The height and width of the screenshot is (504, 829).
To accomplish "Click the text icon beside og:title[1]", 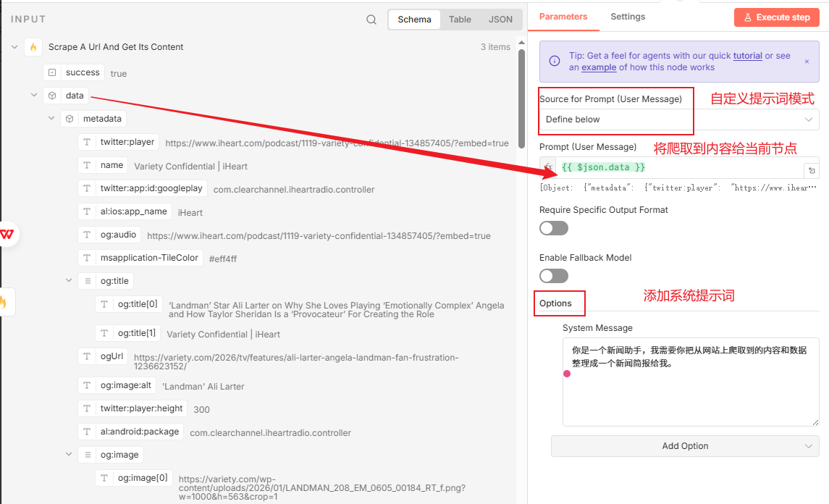I will pyautogui.click(x=105, y=333).
